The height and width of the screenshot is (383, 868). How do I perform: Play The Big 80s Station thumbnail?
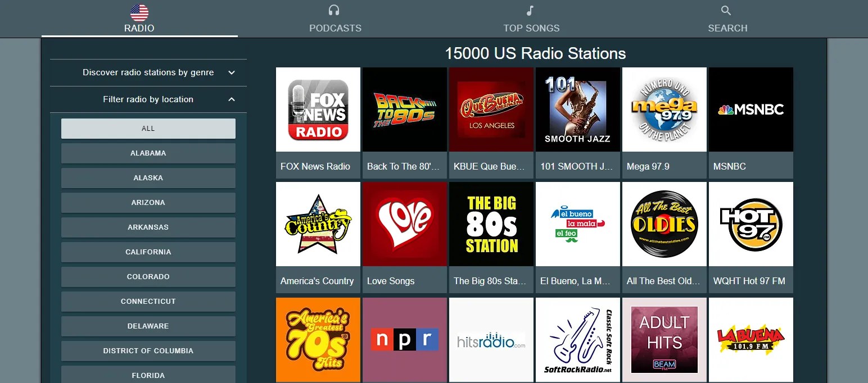491,224
